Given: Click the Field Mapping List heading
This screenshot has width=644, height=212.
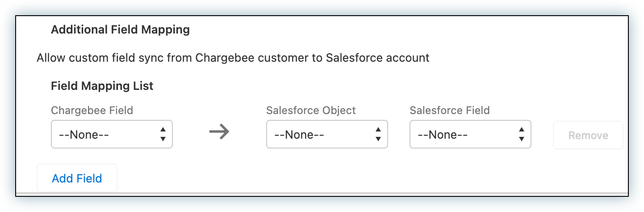Looking at the screenshot, I should pos(102,86).
